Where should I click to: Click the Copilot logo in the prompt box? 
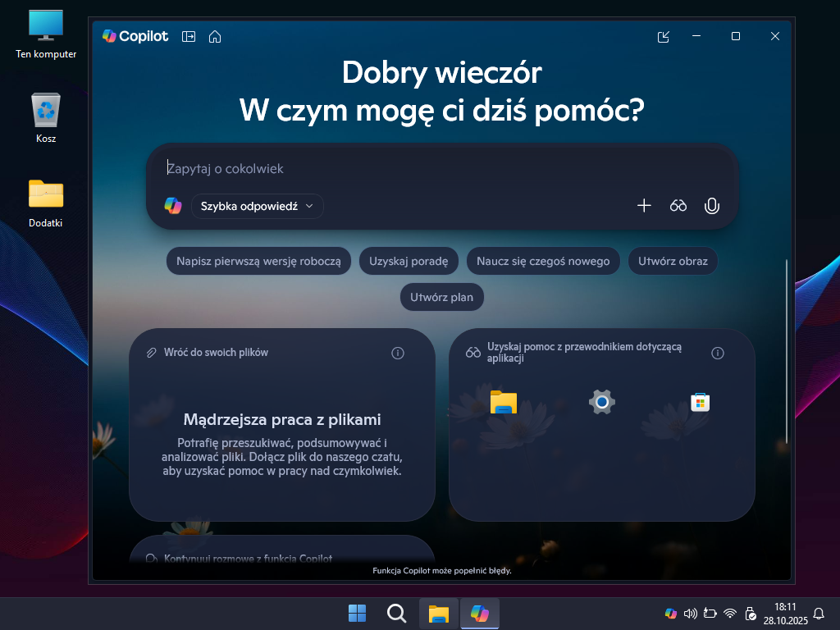point(173,206)
